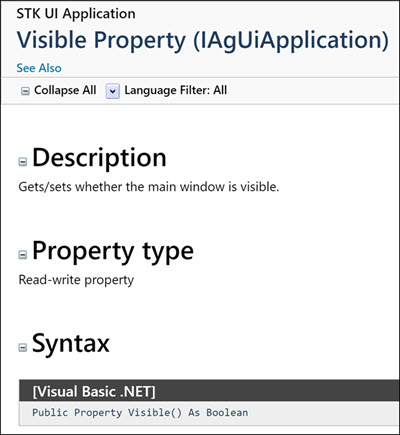Collapse the Syntax section via minus icon

[22, 348]
